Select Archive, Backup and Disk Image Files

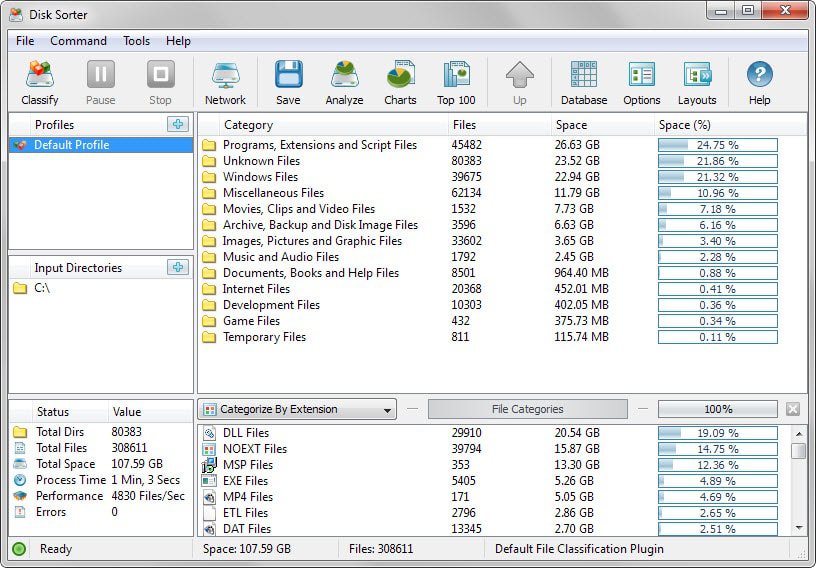point(502,225)
